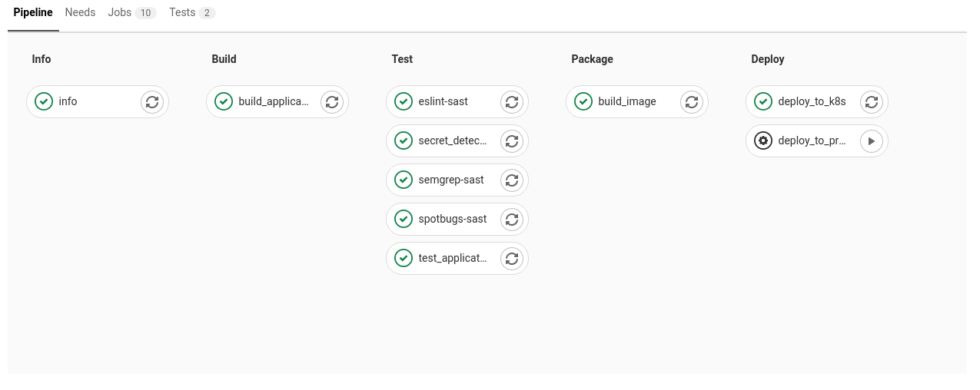980x390 pixels.
Task: Run the manual deploy_to_pr job
Action: [872, 140]
